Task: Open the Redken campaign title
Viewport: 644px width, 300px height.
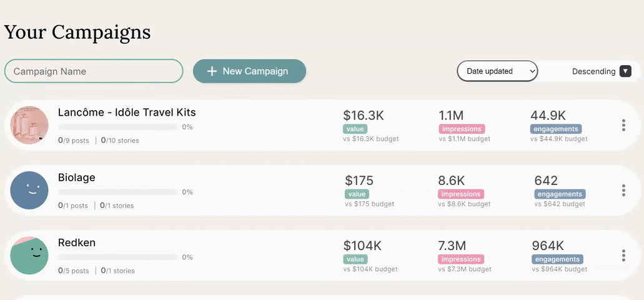Action: point(77,242)
